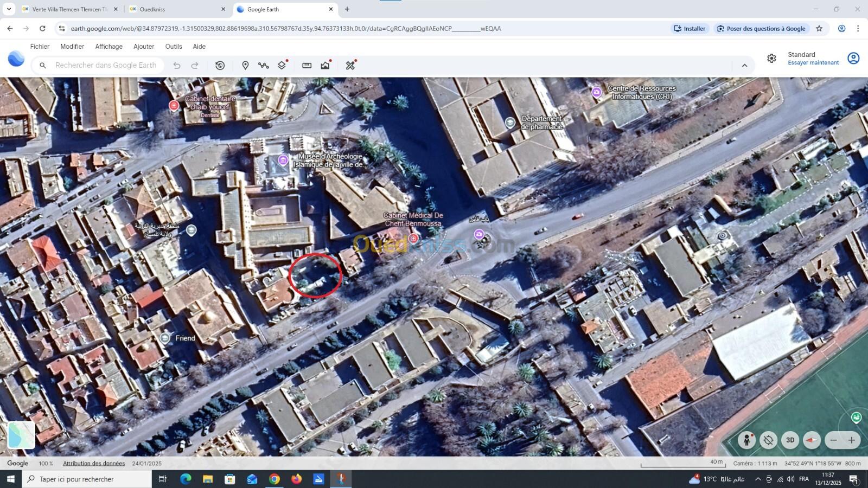
Task: Click the undo arrow in toolbar
Action: point(177,66)
